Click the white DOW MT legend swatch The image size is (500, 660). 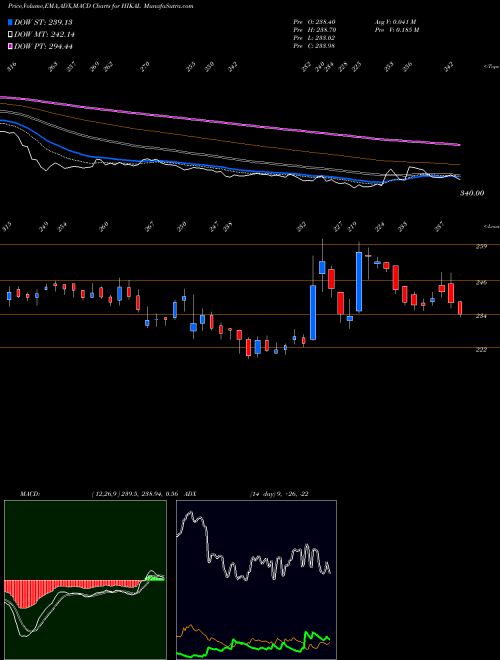point(10,35)
